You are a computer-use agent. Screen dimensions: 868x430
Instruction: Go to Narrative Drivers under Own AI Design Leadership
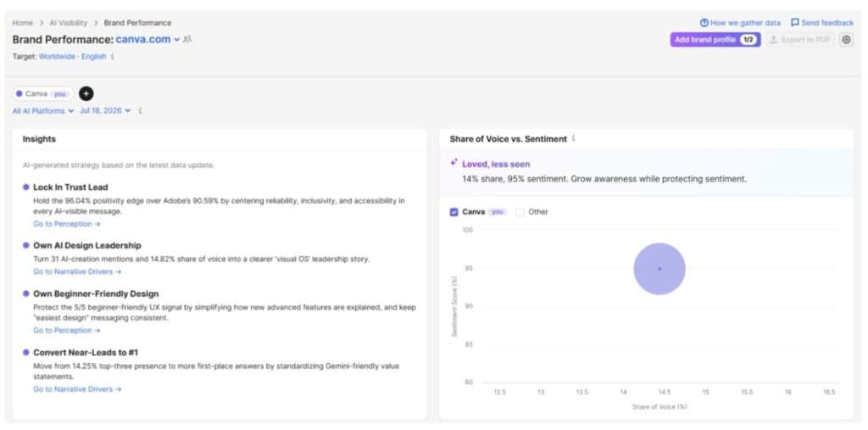tap(77, 271)
